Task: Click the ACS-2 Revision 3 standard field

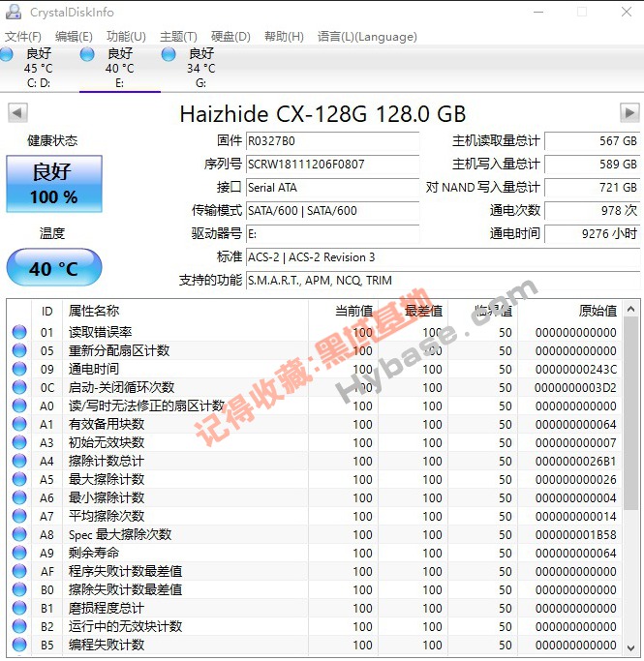Action: (x=443, y=256)
